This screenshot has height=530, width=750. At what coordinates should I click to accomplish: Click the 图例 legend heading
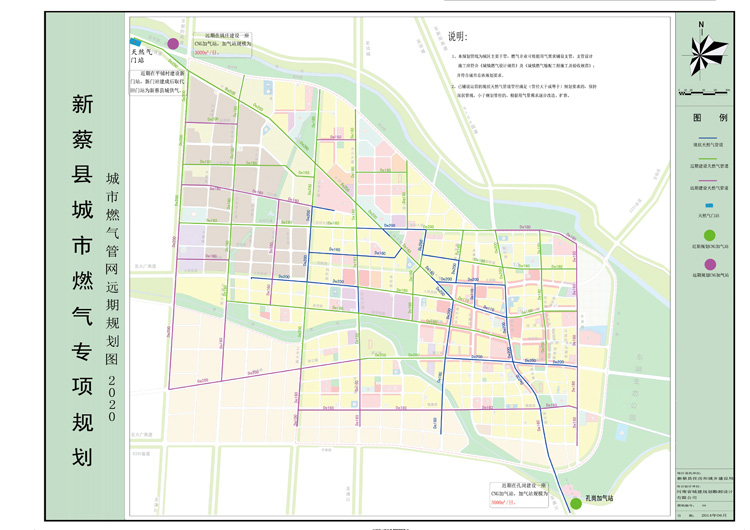706,117
